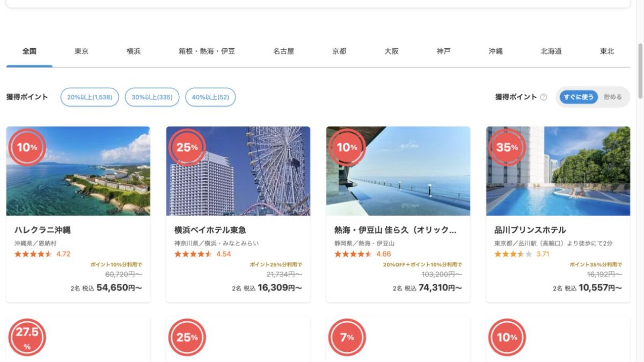Open the 京都 tab
This screenshot has width=644, height=362.
339,51
